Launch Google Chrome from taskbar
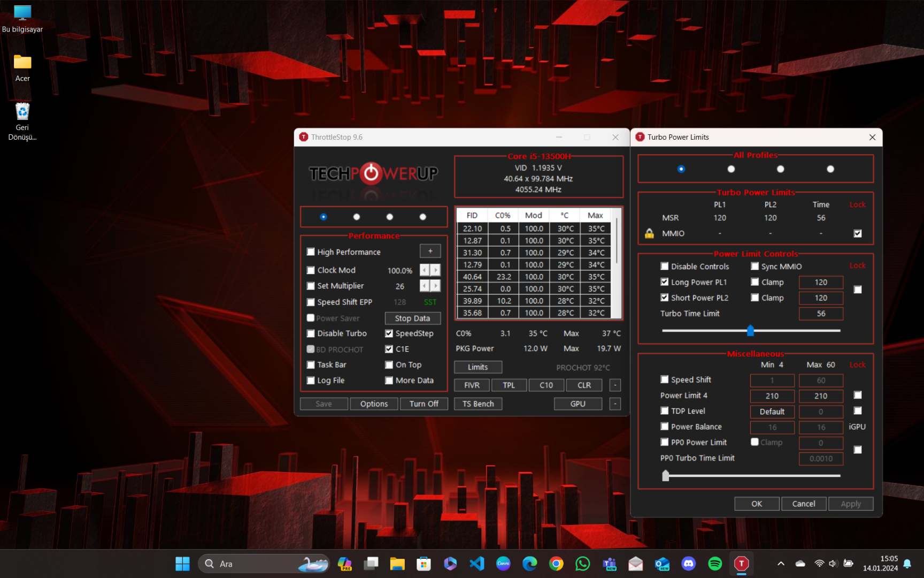924x578 pixels. (x=556, y=564)
